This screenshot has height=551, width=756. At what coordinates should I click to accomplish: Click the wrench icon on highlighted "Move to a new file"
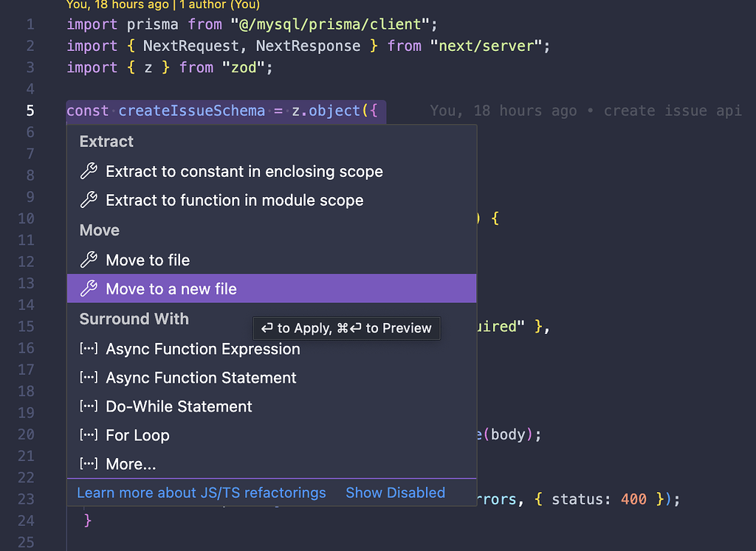[x=89, y=288]
